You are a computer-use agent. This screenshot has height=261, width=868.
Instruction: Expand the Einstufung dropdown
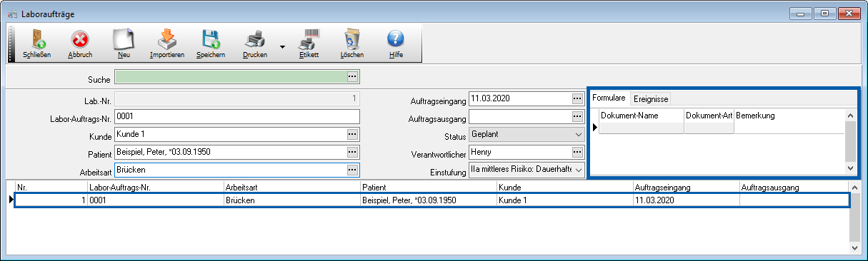pos(578,170)
